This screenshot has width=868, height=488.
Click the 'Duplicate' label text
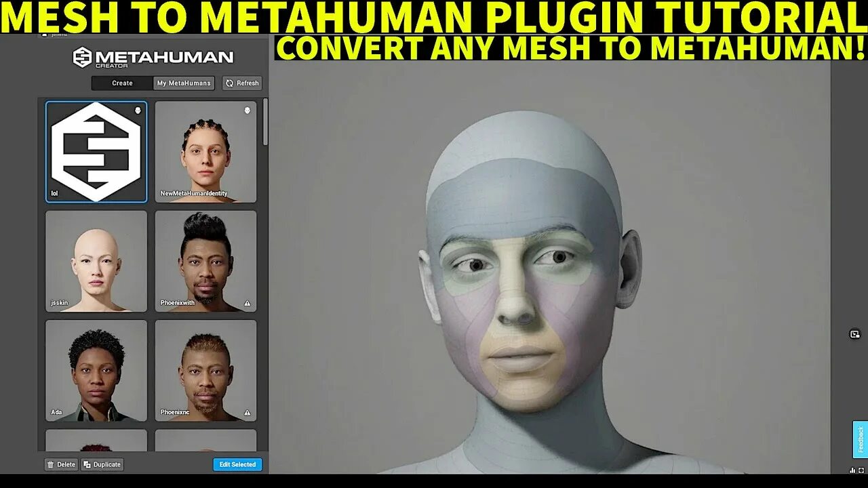point(107,465)
